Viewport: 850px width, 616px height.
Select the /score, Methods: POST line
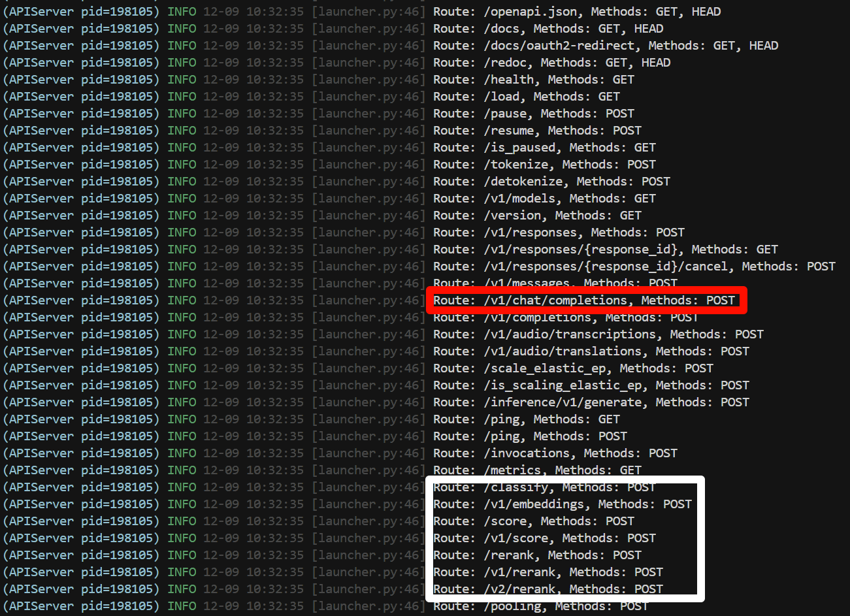pos(534,521)
